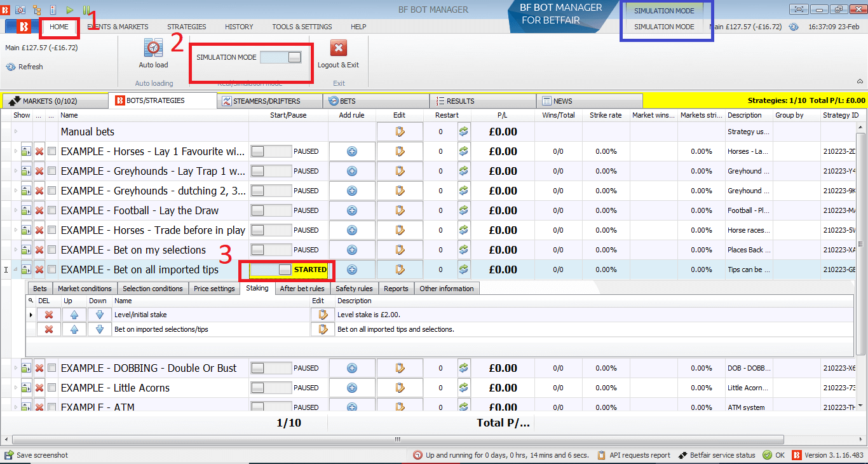
Task: Click the Logout & Exit red cross icon
Action: [339, 48]
